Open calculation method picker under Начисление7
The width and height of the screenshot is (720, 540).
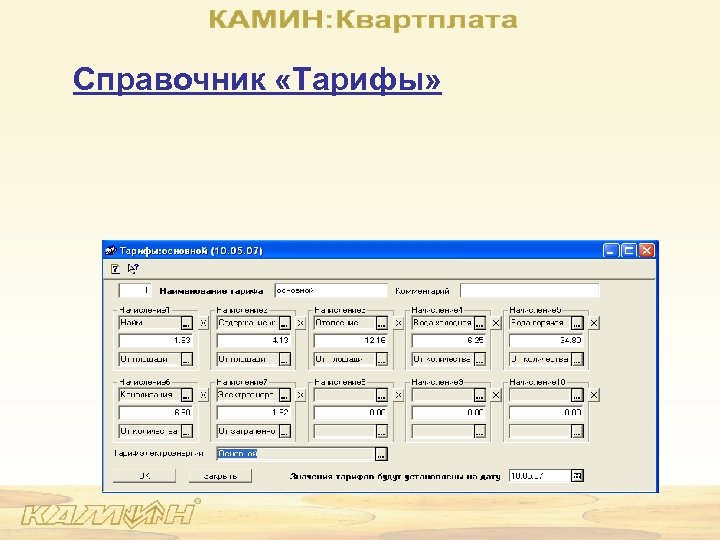click(285, 431)
